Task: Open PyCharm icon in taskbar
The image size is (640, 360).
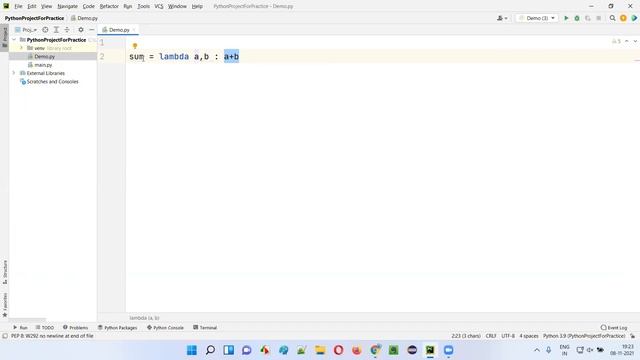Action: (430, 350)
